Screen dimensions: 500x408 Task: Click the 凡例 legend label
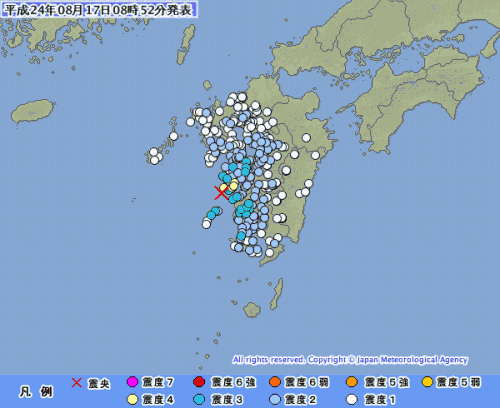36,391
